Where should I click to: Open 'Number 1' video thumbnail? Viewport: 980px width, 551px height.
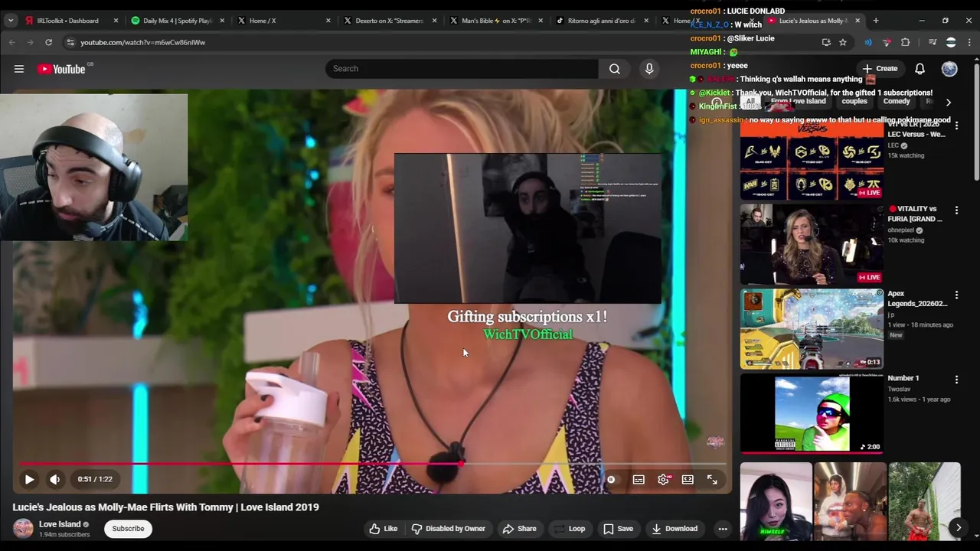812,414
